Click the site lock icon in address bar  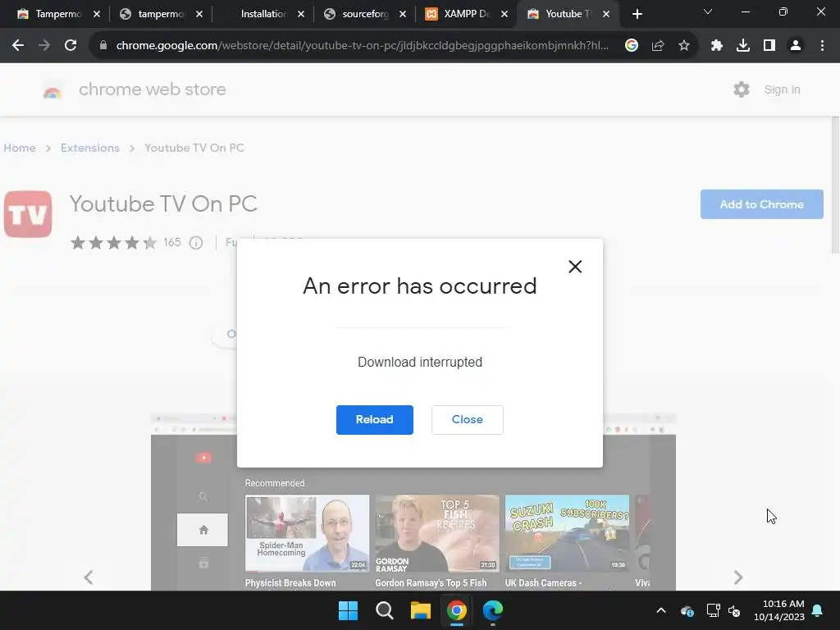coord(103,46)
